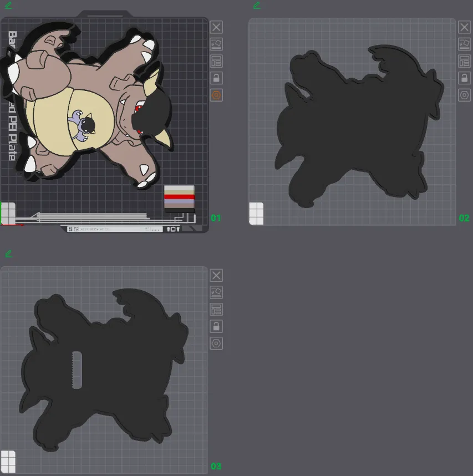Delete plate 02 using the X icon
The height and width of the screenshot is (476, 473).
464,27
